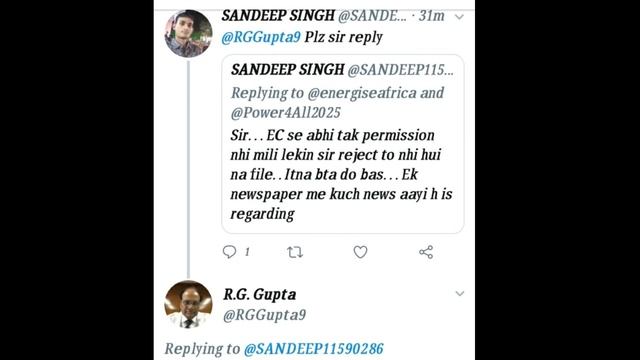Share the tweet via share icon

coord(426,252)
